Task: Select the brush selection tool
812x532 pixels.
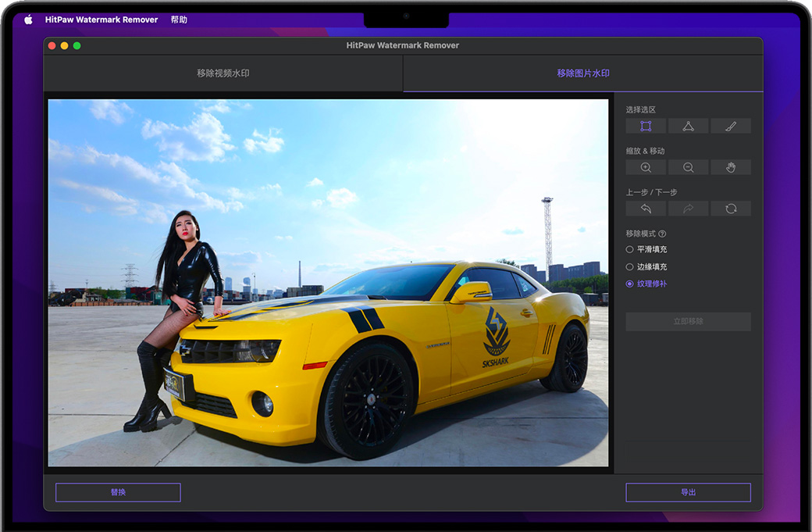Action: [x=730, y=126]
